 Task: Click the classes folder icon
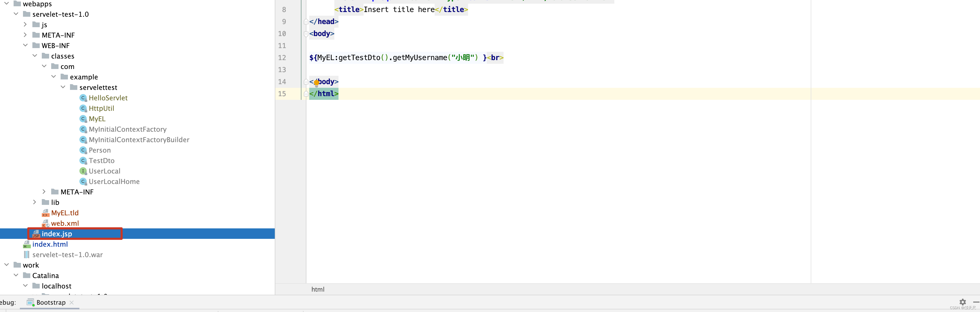[x=46, y=56]
